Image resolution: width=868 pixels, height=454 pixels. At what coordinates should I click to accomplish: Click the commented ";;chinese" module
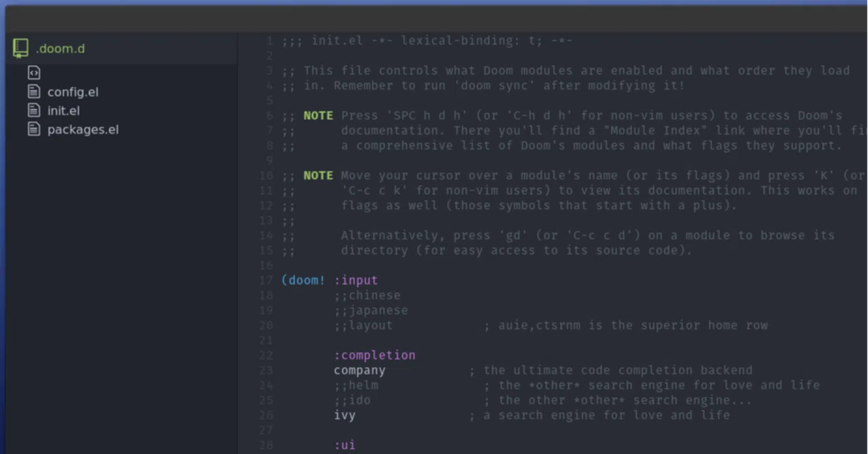[x=367, y=295]
